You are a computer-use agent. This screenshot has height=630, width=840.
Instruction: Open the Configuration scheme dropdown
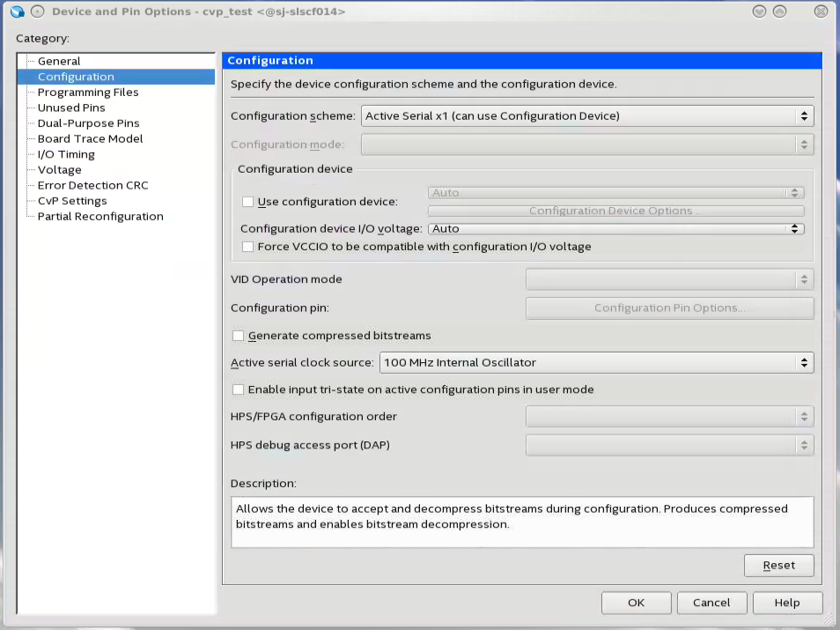coord(586,116)
